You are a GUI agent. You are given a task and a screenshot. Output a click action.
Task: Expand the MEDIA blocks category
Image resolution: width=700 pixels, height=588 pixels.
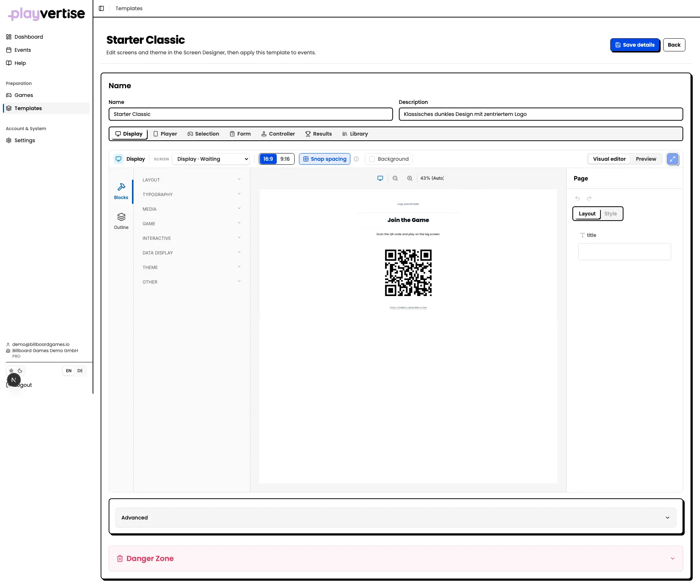coord(191,209)
